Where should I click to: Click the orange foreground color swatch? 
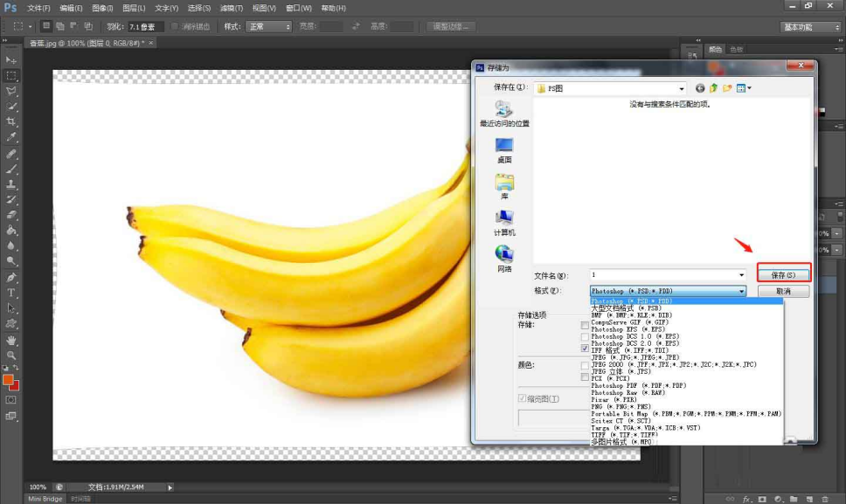pos(9,380)
